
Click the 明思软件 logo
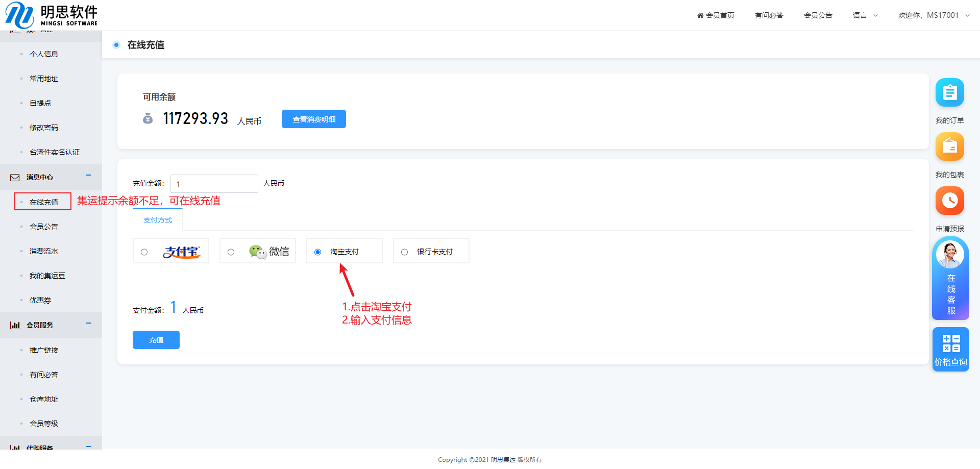(51, 15)
